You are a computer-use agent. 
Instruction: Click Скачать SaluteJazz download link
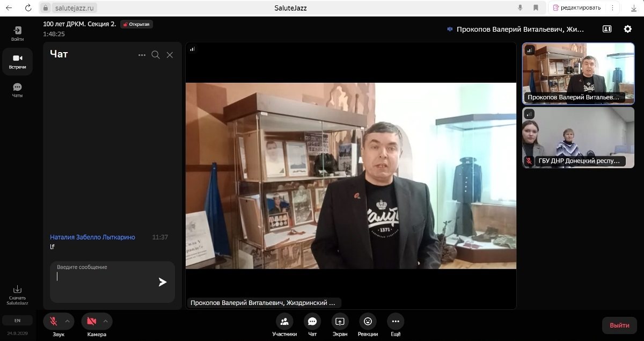[18, 295]
